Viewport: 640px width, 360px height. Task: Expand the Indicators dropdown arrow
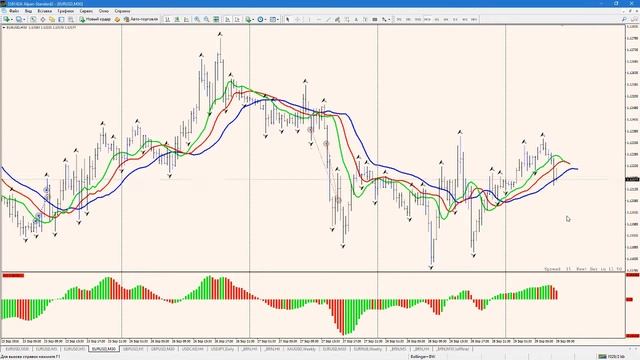[253, 19]
